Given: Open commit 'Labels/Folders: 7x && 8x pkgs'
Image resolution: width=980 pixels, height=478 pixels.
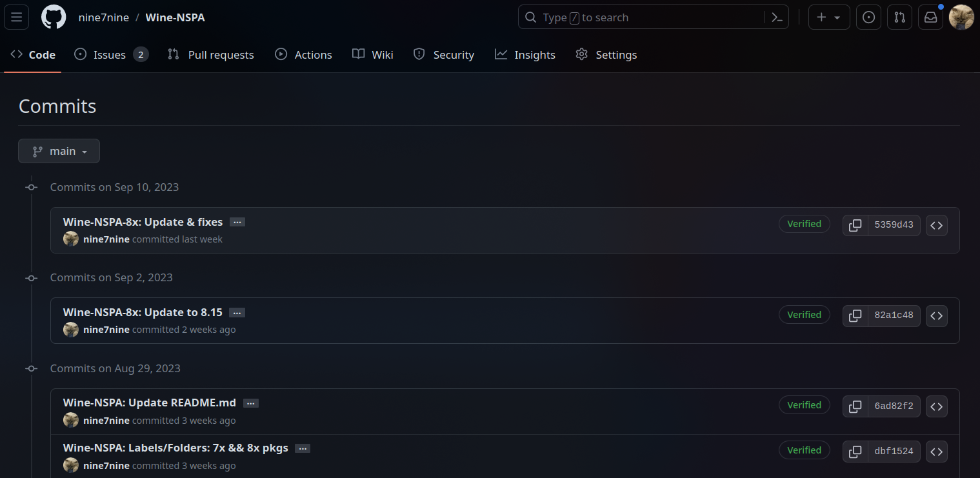Looking at the screenshot, I should point(175,448).
